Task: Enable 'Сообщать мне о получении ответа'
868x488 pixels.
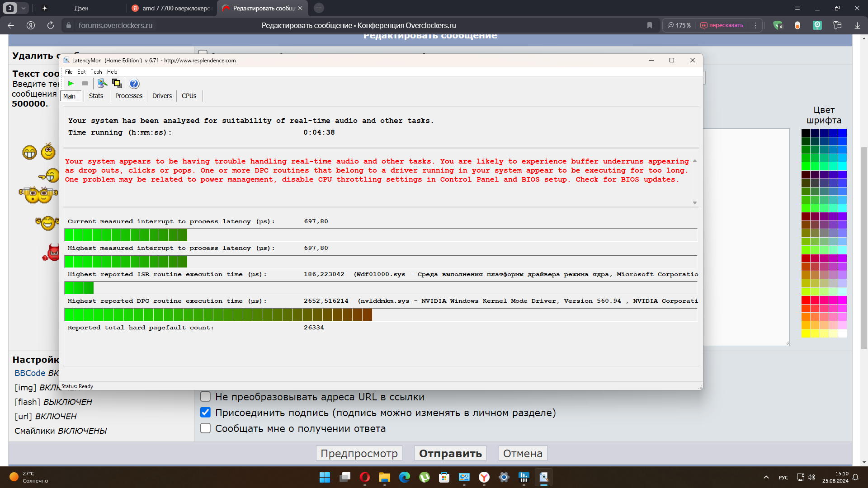Action: pyautogui.click(x=205, y=428)
